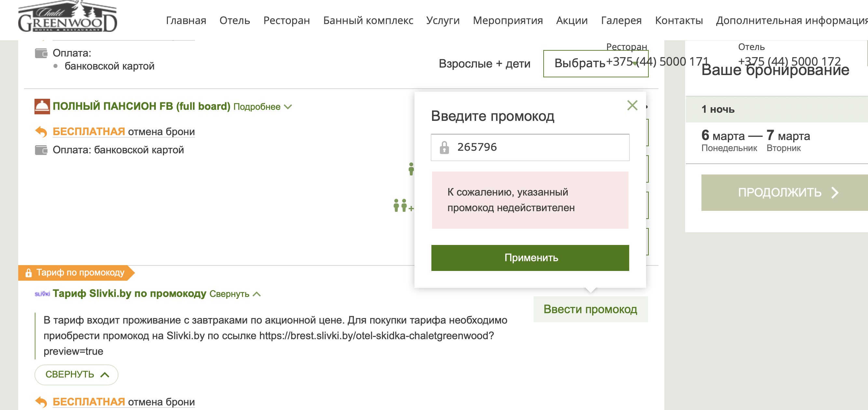Click the promo code input field

(539, 147)
